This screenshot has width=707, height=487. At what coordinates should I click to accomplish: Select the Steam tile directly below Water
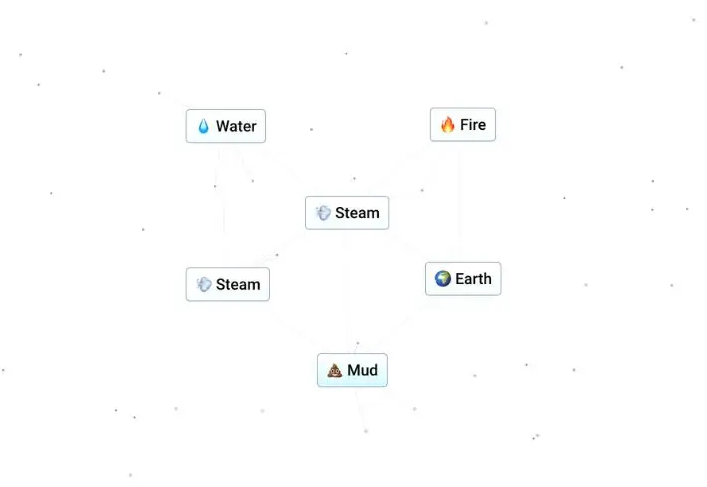(228, 284)
